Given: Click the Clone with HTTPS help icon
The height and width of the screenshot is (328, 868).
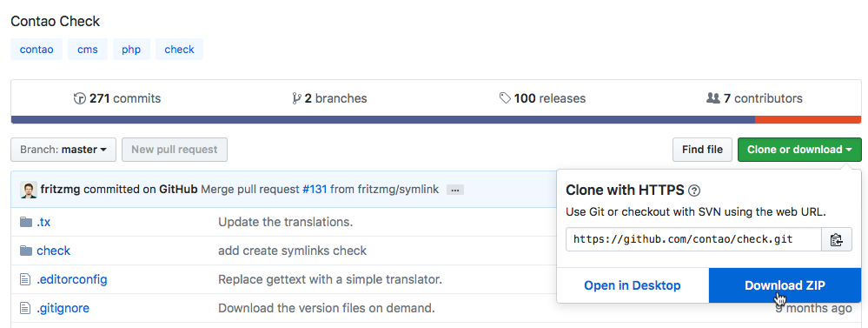Looking at the screenshot, I should pos(694,191).
